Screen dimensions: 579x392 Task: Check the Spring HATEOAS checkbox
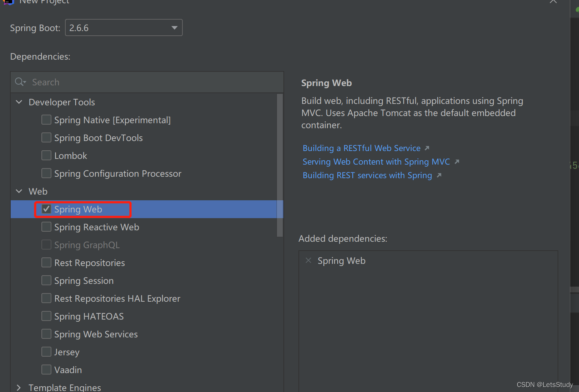[x=46, y=316]
